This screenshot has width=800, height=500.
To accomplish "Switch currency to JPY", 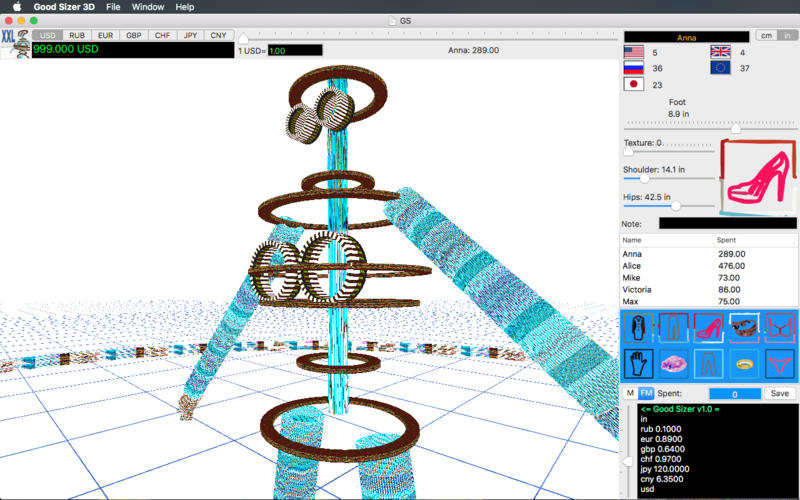I will click(x=190, y=35).
